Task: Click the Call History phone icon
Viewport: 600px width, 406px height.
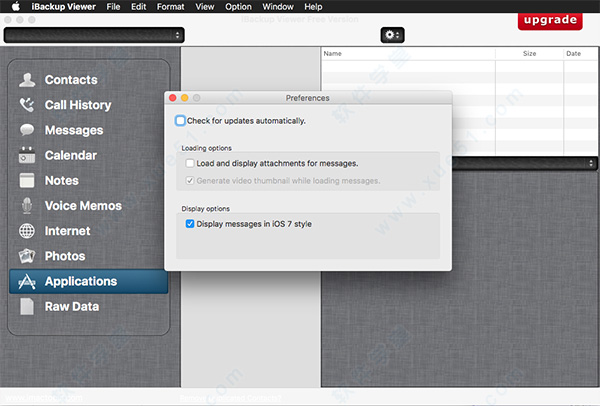Action: click(x=27, y=105)
